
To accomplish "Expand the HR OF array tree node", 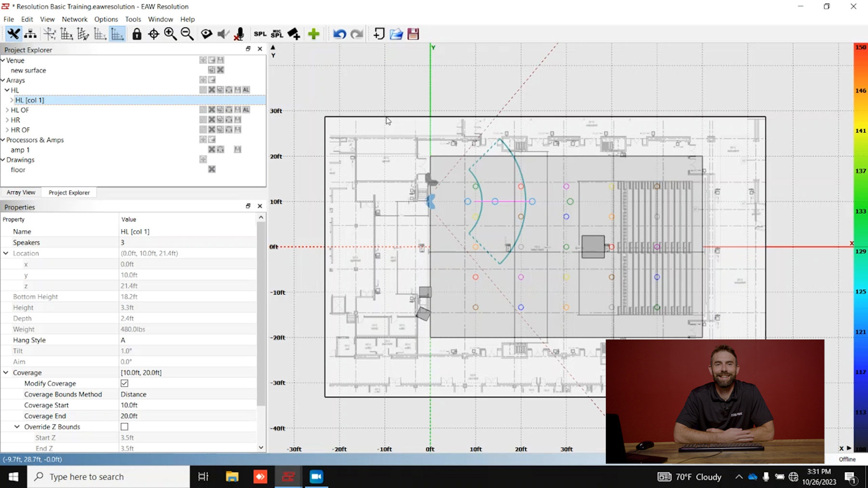I will (x=7, y=130).
